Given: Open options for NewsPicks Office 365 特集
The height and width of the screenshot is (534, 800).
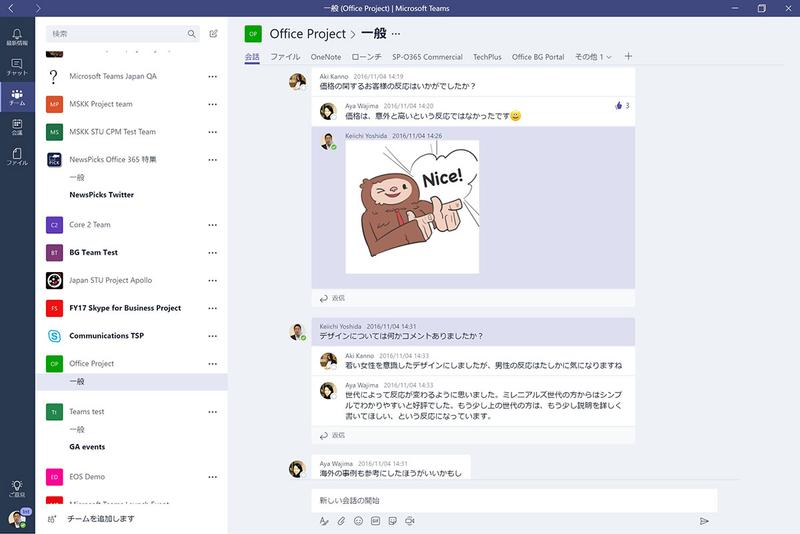Looking at the screenshot, I should 213,160.
